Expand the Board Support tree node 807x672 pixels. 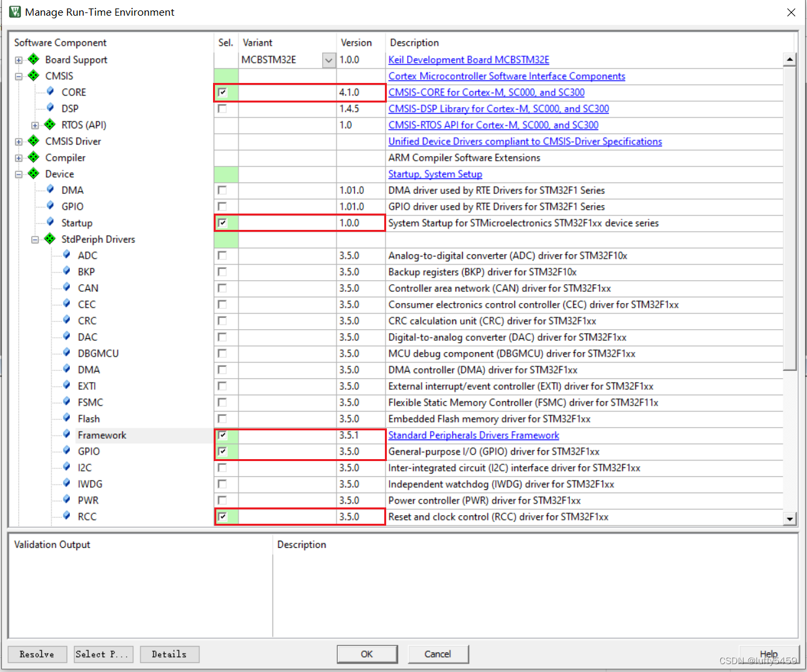click(19, 60)
